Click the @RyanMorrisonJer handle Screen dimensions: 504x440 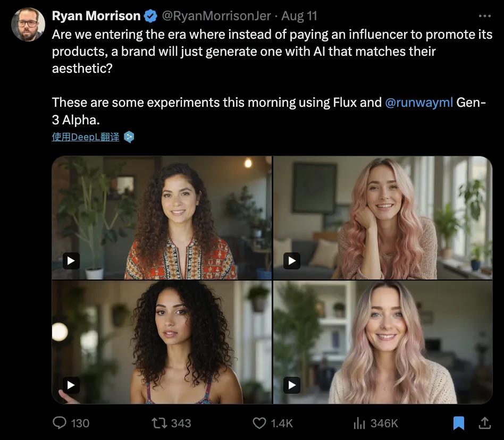click(x=216, y=16)
